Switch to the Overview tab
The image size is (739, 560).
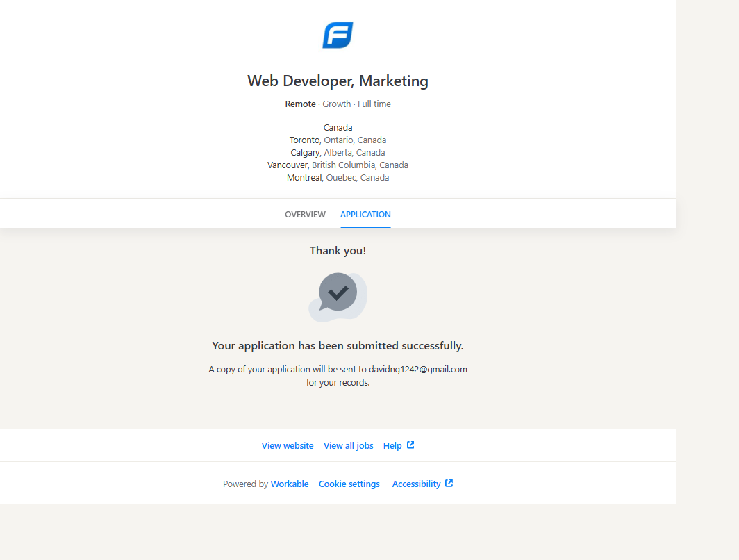305,215
